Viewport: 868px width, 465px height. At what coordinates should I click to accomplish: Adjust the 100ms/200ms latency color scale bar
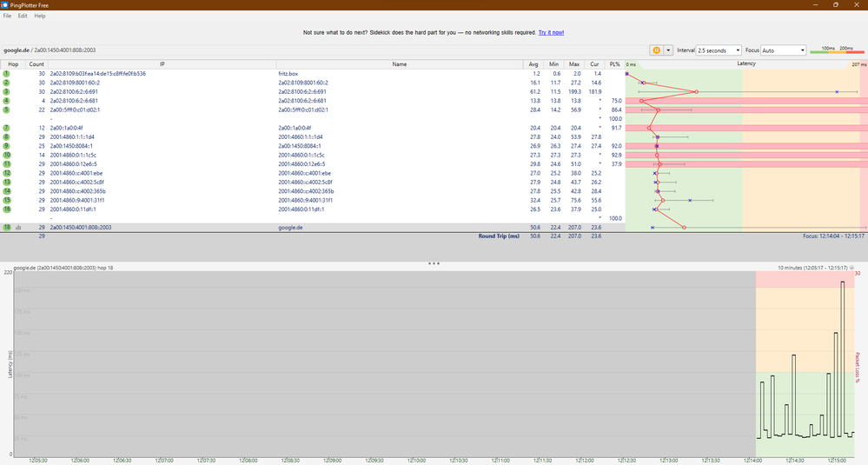tap(837, 51)
